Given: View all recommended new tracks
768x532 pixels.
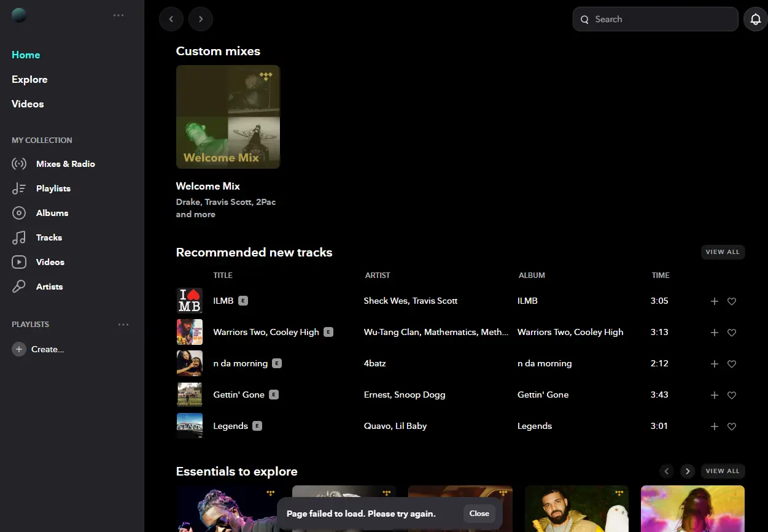Looking at the screenshot, I should point(723,252).
